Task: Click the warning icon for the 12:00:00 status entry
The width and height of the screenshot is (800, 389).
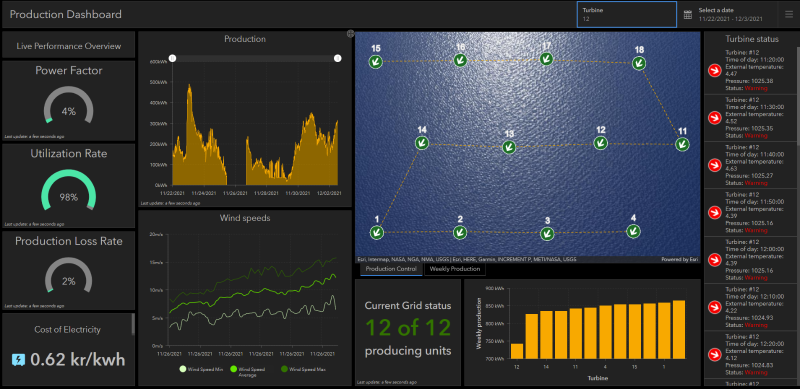Action: 715,259
